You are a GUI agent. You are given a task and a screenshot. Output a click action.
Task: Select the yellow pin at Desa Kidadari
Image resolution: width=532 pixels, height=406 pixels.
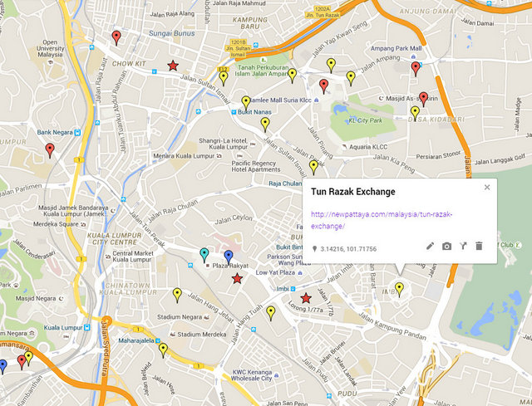[415, 113]
